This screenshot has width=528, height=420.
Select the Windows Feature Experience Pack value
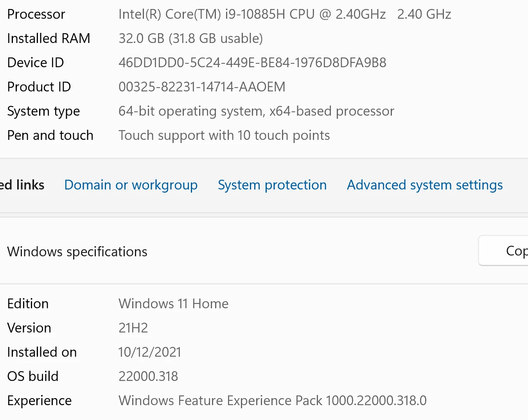click(272, 400)
